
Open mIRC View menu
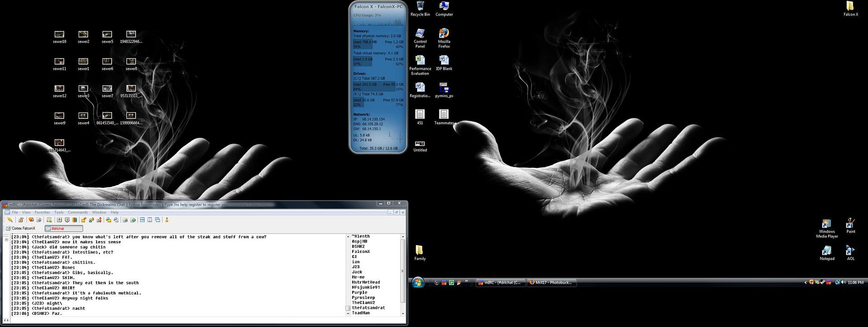click(x=26, y=212)
